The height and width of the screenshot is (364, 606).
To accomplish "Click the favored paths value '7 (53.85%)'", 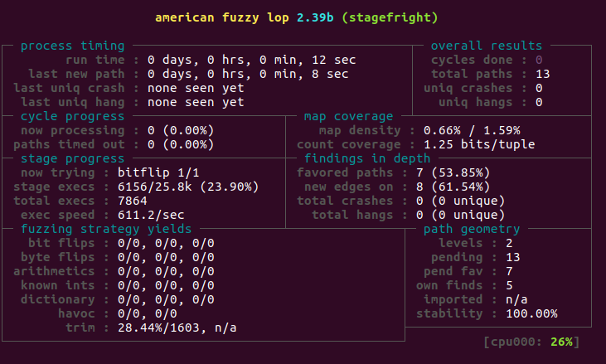I will pyautogui.click(x=453, y=172).
